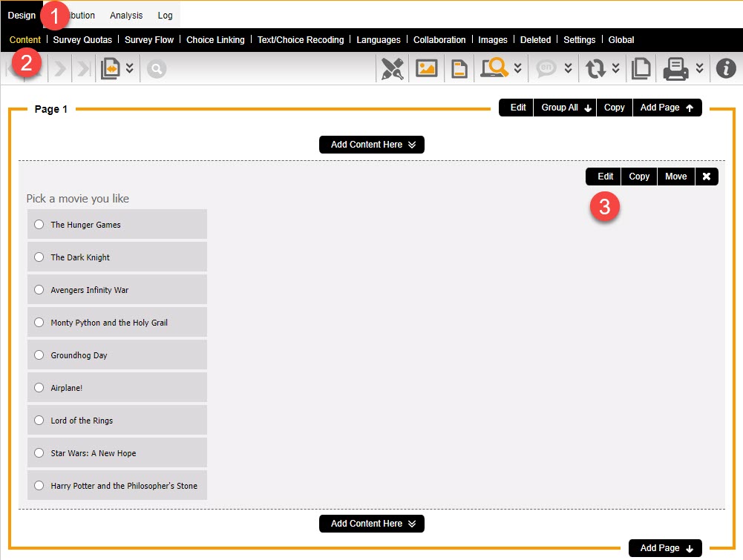Click Copy on the question toolbar
Image resolution: width=743 pixels, height=560 pixels.
coord(638,176)
